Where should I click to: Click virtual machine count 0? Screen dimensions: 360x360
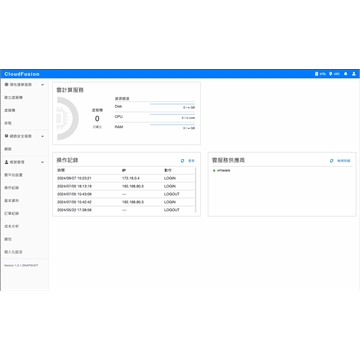97,119
